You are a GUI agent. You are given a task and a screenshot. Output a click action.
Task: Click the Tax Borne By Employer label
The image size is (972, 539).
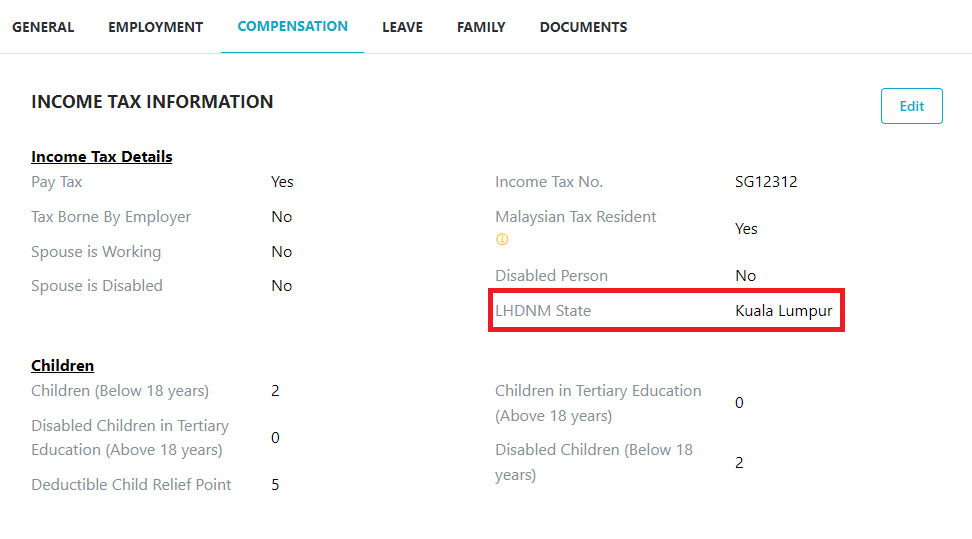click(x=111, y=217)
